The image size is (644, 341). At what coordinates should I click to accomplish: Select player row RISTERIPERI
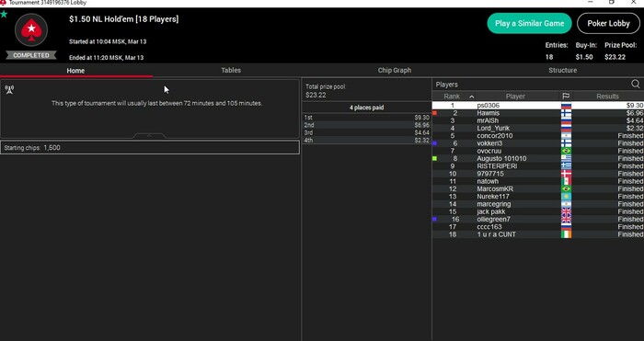click(x=538, y=166)
